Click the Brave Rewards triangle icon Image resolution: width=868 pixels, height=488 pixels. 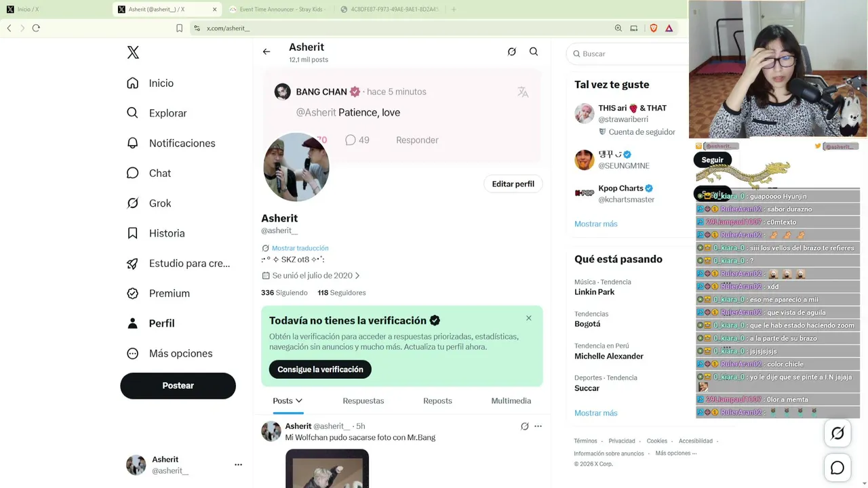(669, 28)
